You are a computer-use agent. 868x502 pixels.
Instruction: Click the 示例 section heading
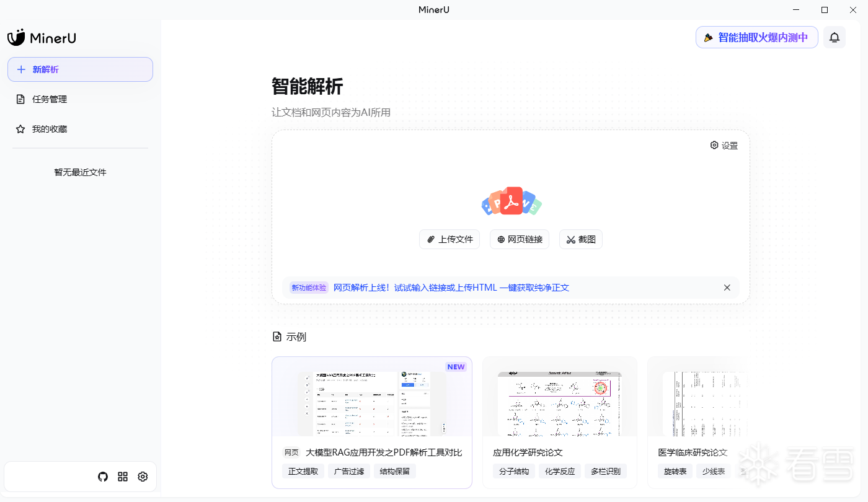[x=290, y=337]
